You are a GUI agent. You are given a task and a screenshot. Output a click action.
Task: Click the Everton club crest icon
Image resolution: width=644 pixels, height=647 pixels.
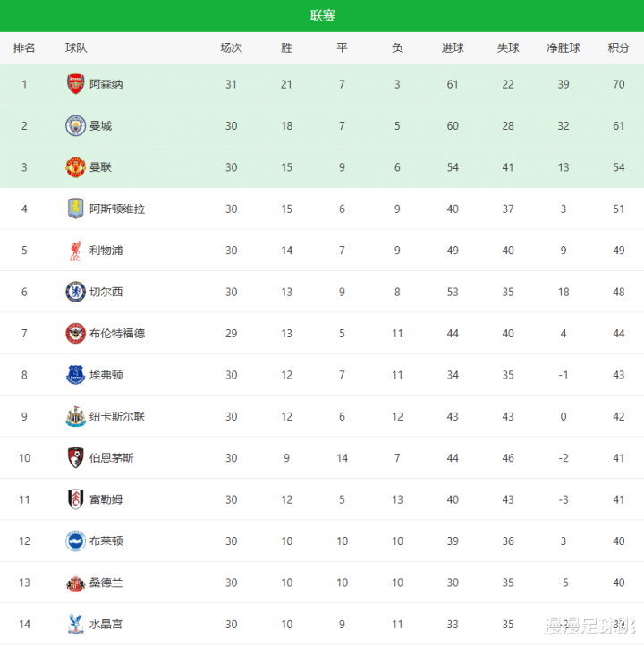[75, 375]
